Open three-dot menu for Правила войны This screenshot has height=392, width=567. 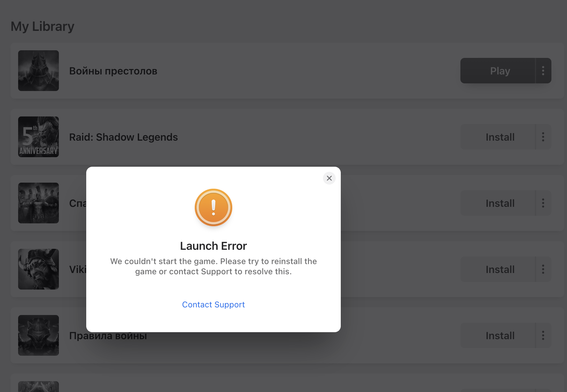543,335
